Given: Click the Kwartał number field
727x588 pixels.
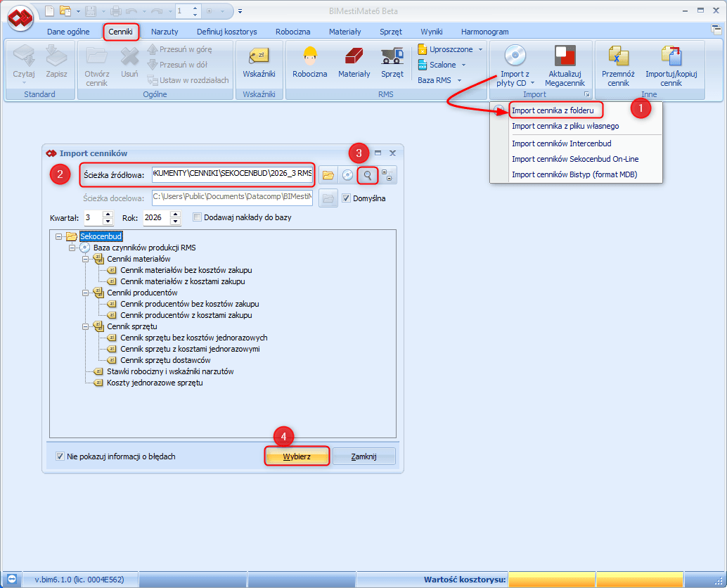Looking at the screenshot, I should [x=94, y=217].
